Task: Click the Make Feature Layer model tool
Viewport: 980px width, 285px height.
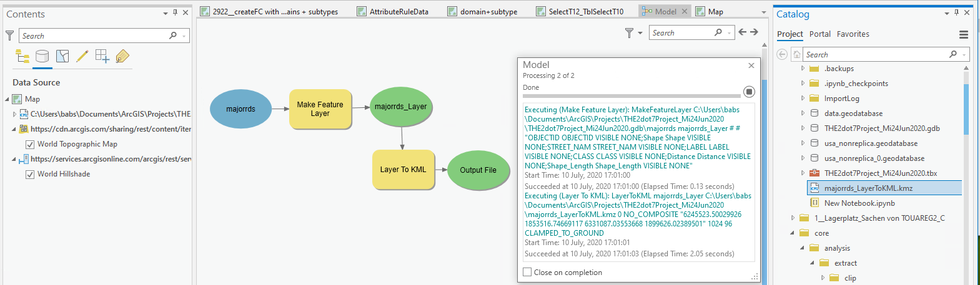Action: click(x=320, y=109)
